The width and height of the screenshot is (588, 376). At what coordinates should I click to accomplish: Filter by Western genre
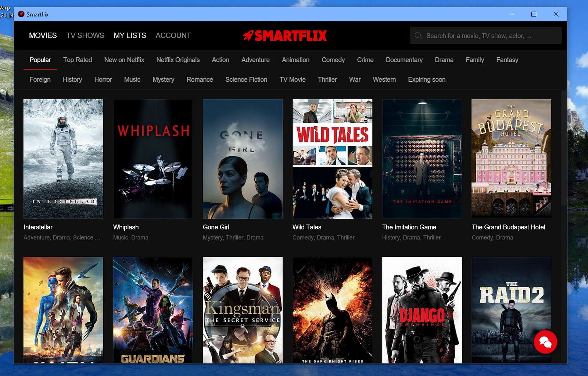click(x=384, y=79)
